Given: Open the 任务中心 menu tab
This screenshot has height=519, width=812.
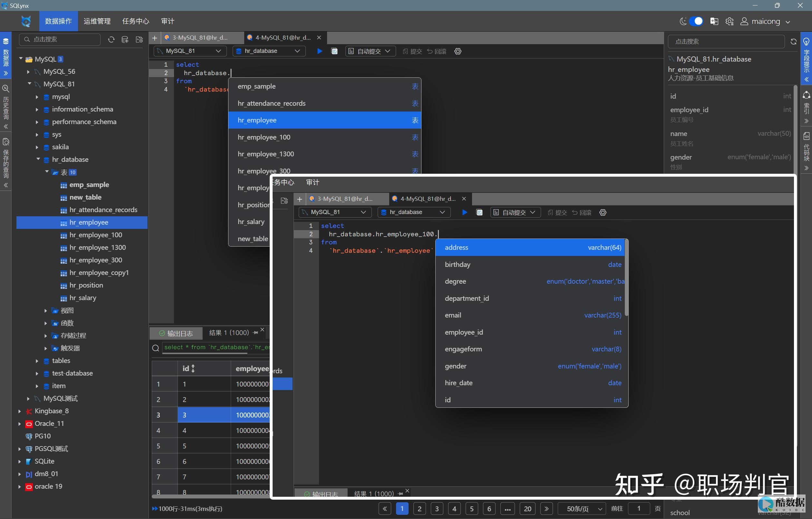Looking at the screenshot, I should pos(136,21).
